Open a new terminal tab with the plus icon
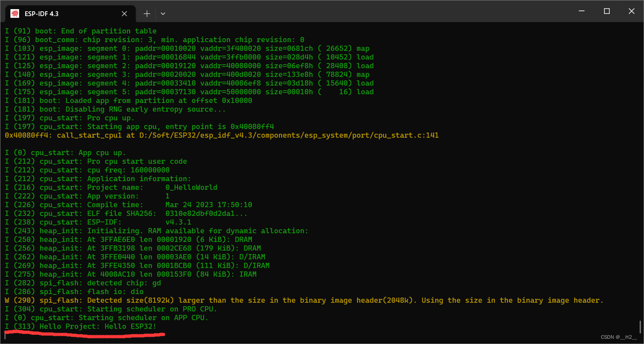This screenshot has width=644, height=344. 147,13
